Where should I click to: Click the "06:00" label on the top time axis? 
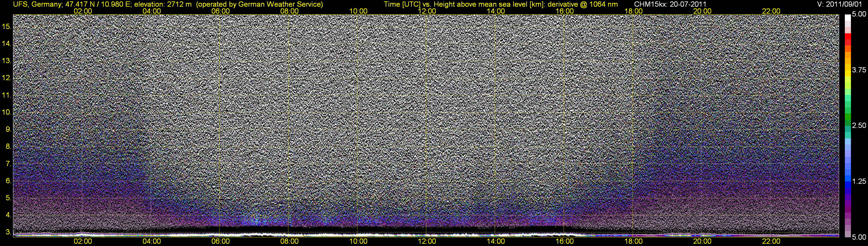click(x=220, y=11)
